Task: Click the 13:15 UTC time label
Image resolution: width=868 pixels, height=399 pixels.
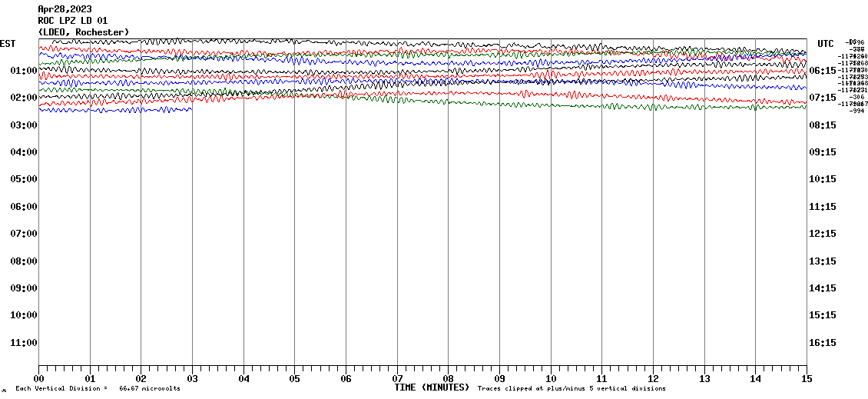Action: 823,261
